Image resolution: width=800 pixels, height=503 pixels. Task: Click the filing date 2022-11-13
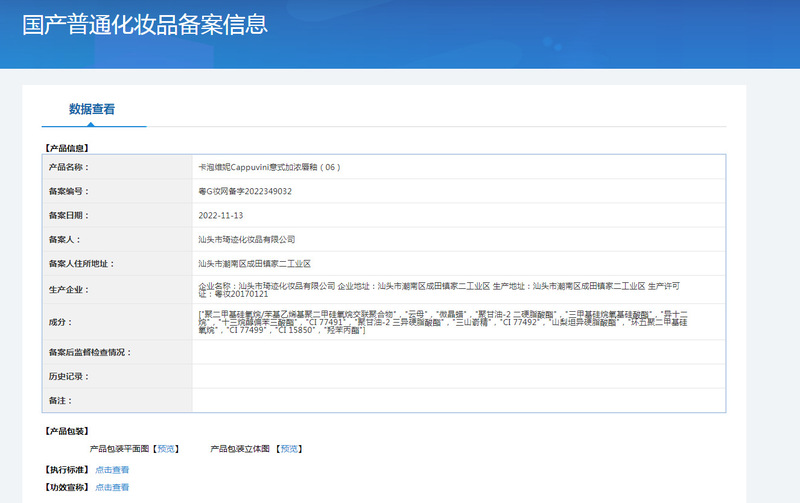pos(221,216)
